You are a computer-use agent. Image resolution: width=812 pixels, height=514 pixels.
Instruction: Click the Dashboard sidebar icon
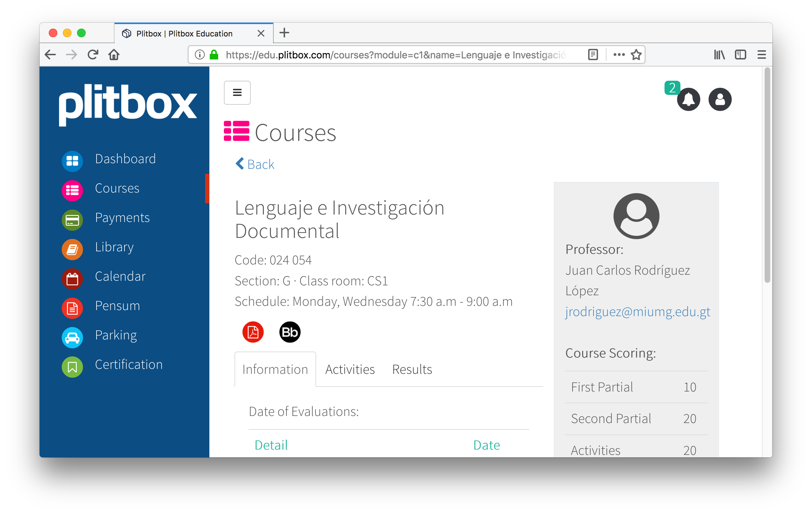pos(72,161)
